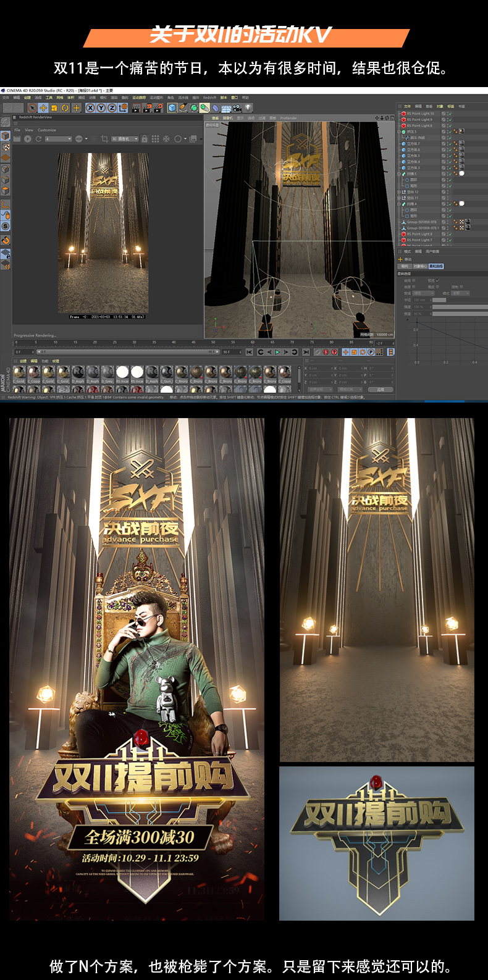The image size is (488, 980).
Task: Toggle enable checkmark for RS Point Light.10
Action: coord(450,114)
